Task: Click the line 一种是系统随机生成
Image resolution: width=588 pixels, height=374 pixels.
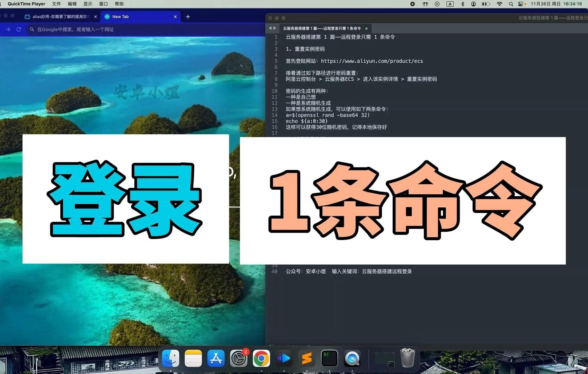Action: click(308, 103)
